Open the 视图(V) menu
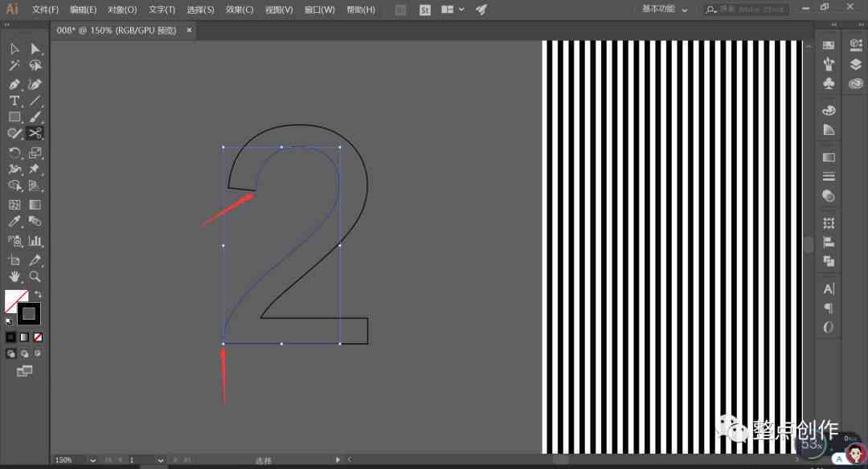The width and height of the screenshot is (868, 469). (x=279, y=10)
